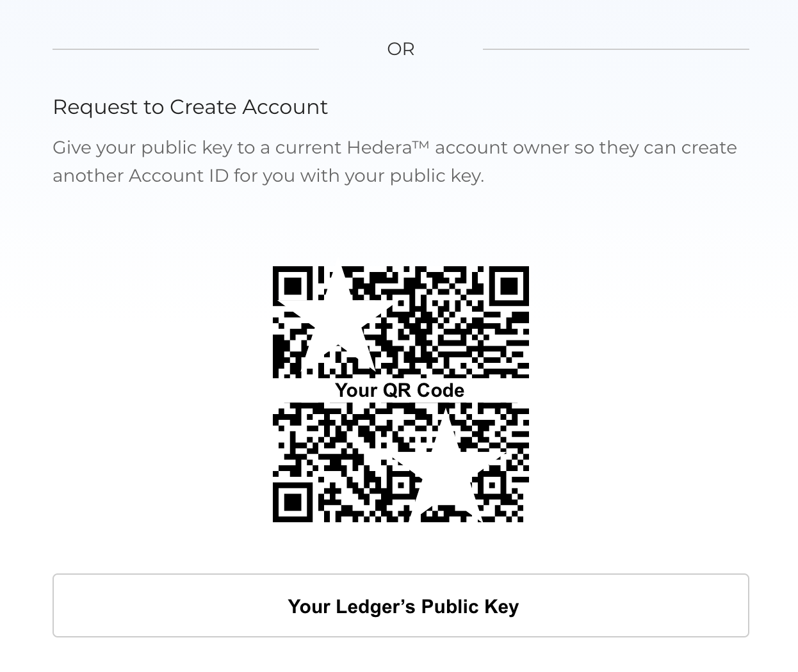This screenshot has width=798, height=672.
Task: Click the top-left QR finder square
Action: (293, 285)
